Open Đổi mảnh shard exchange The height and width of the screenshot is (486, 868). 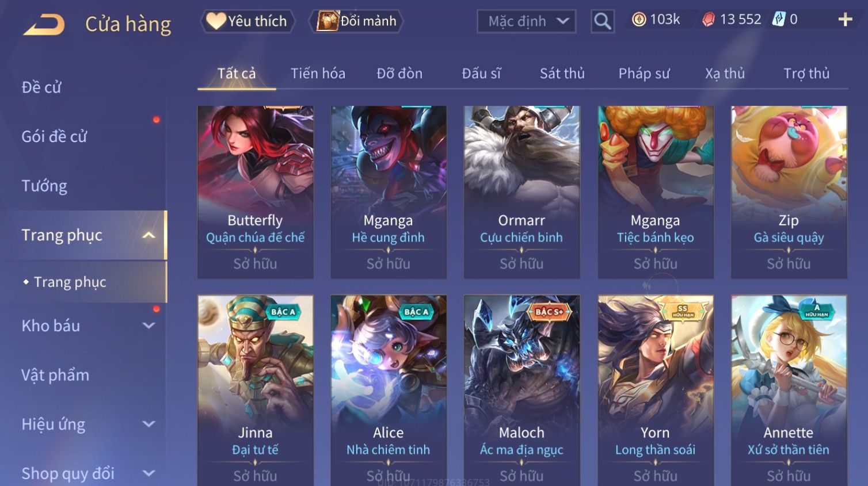357,21
